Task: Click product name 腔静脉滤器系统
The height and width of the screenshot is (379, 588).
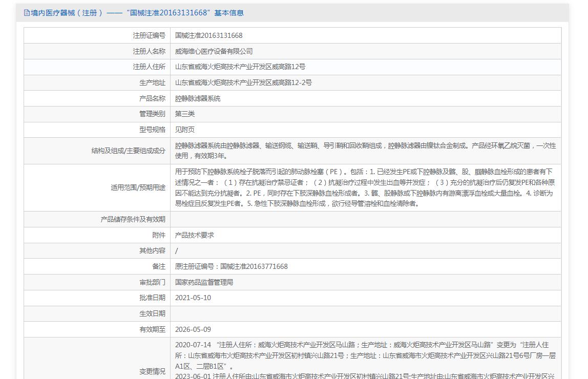Action: (x=198, y=98)
